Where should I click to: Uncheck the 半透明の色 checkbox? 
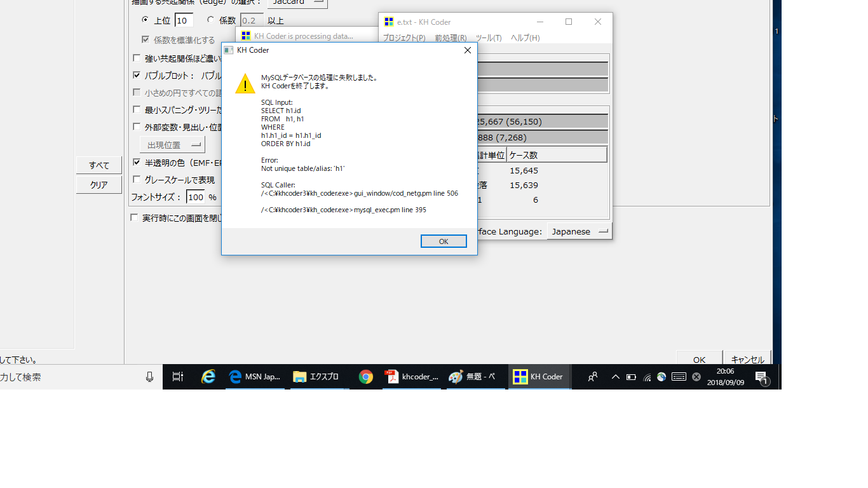pyautogui.click(x=137, y=163)
